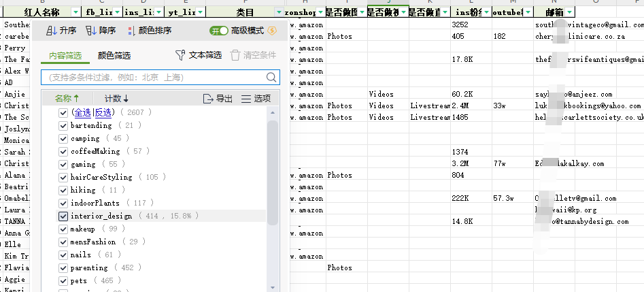
Task: Open the text filter (文本筛选) funnel icon
Action: (x=180, y=55)
